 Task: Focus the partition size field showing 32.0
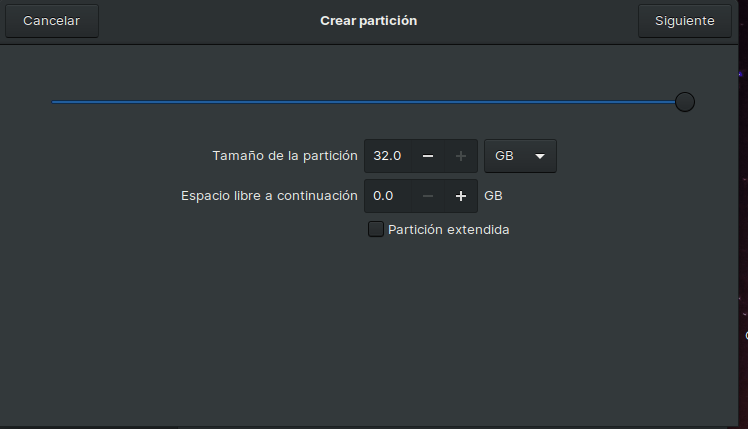click(x=388, y=156)
